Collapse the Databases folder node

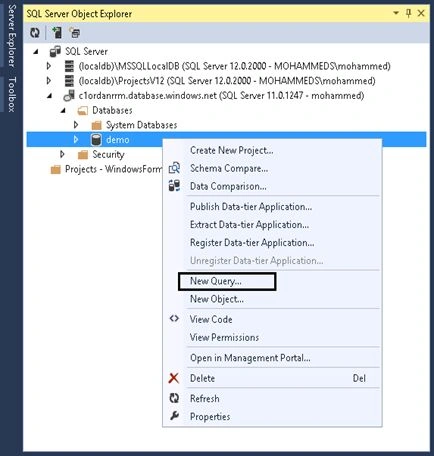[x=63, y=110]
